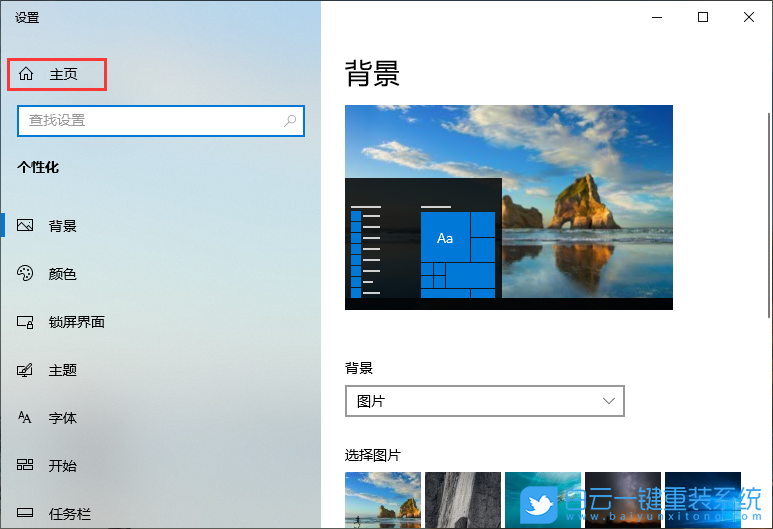Choose the blue Windows light wallpaper thumbnail

click(703, 500)
